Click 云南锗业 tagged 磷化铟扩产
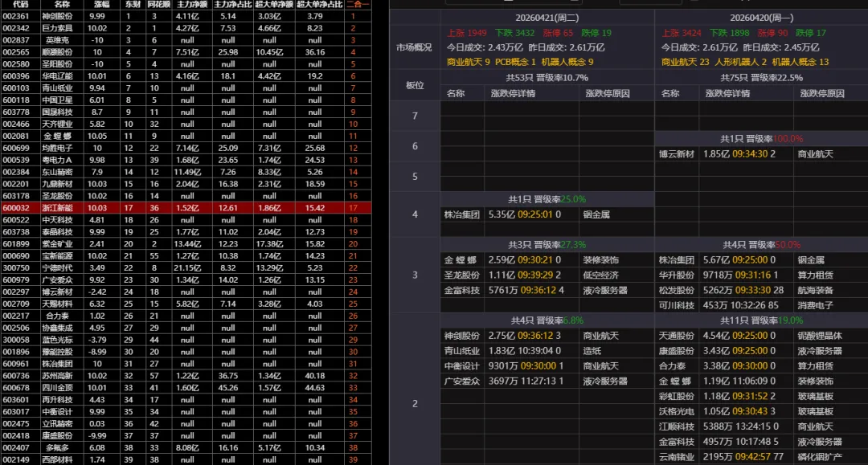The width and height of the screenshot is (868, 465). pos(677,457)
